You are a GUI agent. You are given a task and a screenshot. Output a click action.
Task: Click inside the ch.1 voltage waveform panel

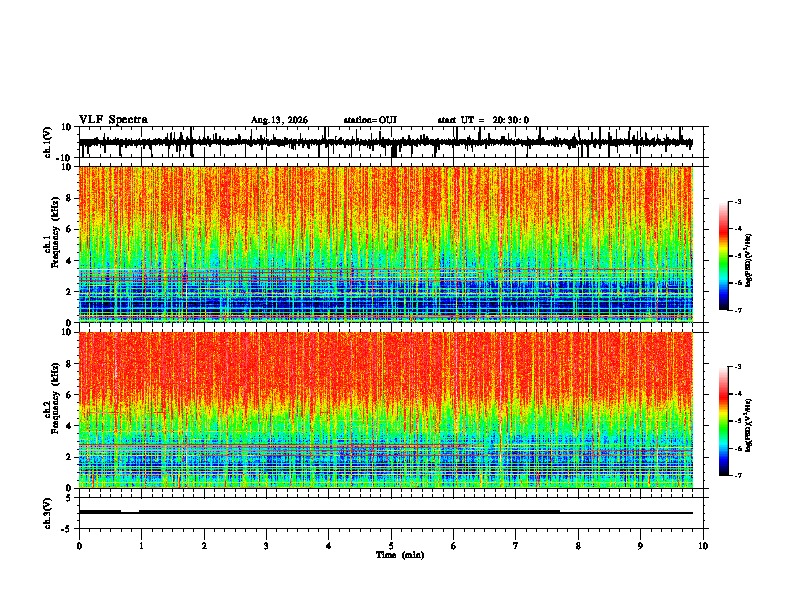[x=393, y=142]
